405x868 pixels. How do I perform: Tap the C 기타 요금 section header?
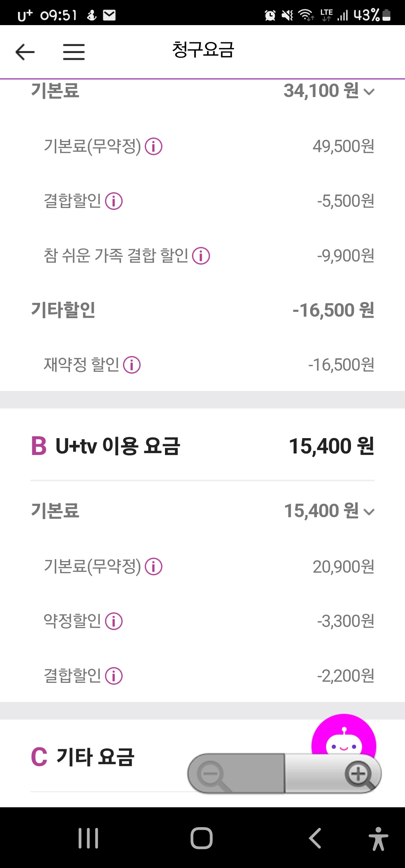pyautogui.click(x=82, y=757)
